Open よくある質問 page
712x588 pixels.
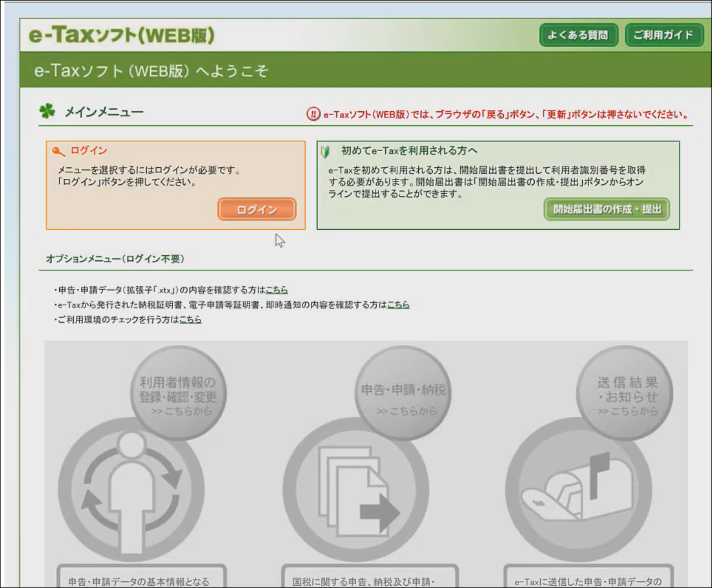[x=578, y=35]
